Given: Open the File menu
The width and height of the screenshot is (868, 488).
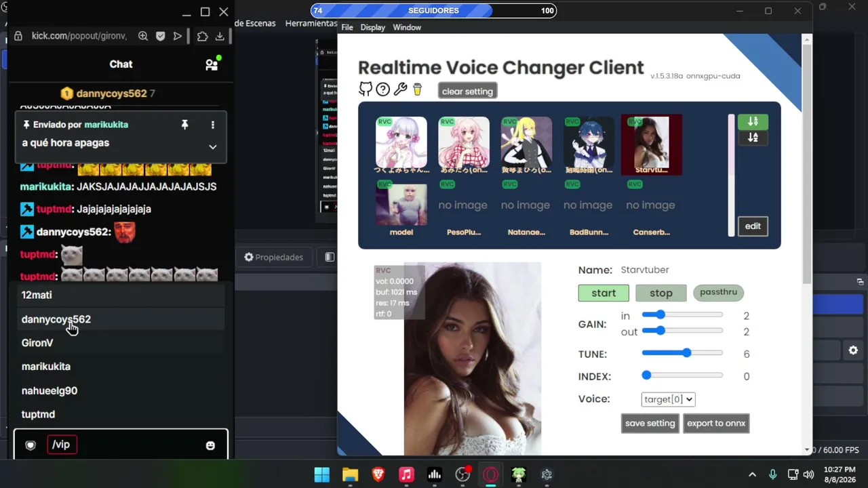Looking at the screenshot, I should 347,27.
